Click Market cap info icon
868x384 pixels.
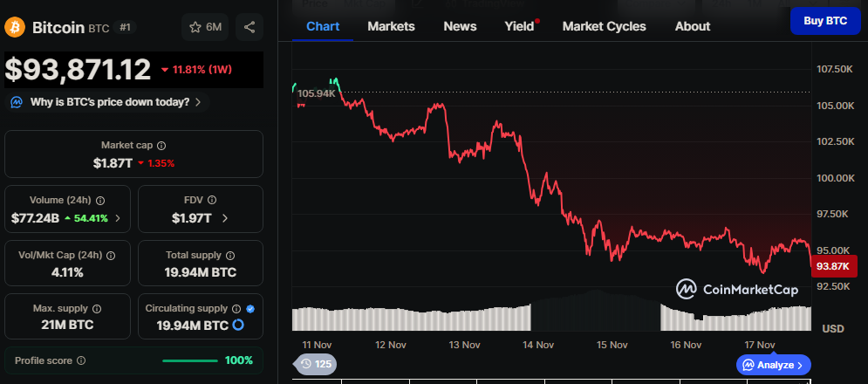pos(161,146)
